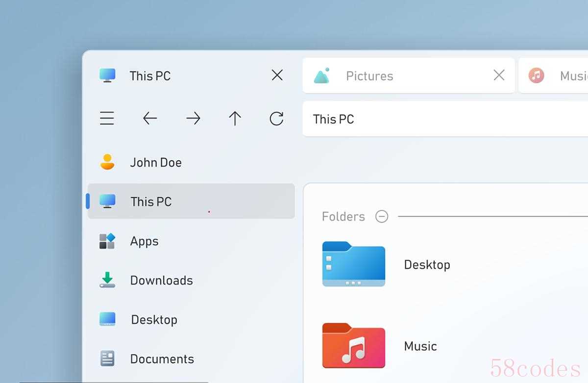Select This PC in the sidebar

pos(191,201)
